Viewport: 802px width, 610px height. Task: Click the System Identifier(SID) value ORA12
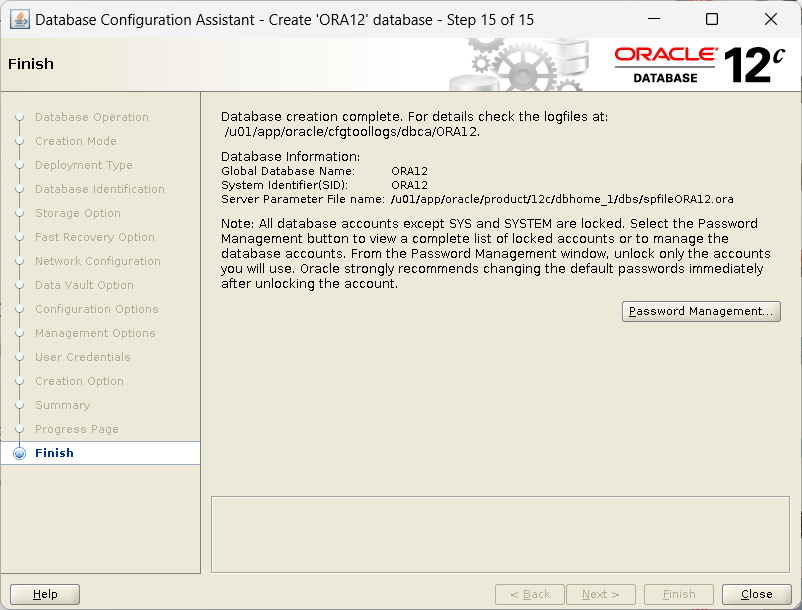pos(409,185)
